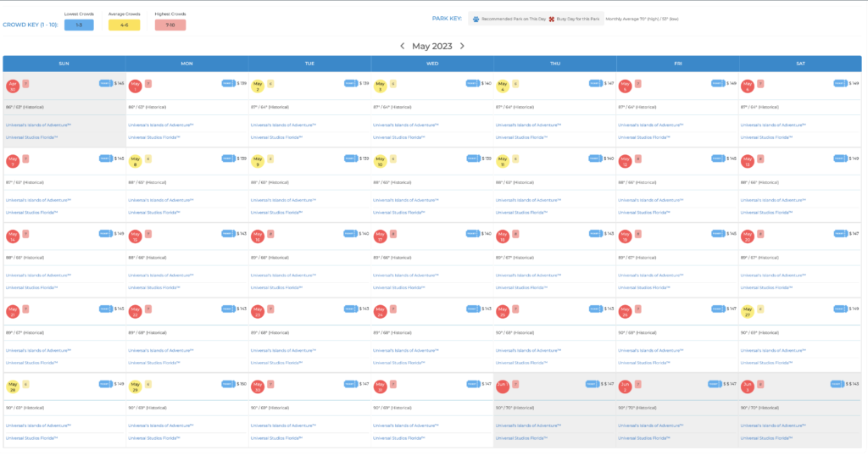Click the paw print Recommended Park icon

point(476,19)
